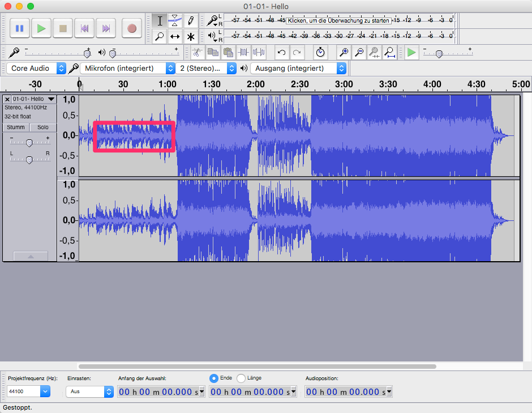
Task: Click the Sync-Lock clock icon
Action: click(x=320, y=52)
